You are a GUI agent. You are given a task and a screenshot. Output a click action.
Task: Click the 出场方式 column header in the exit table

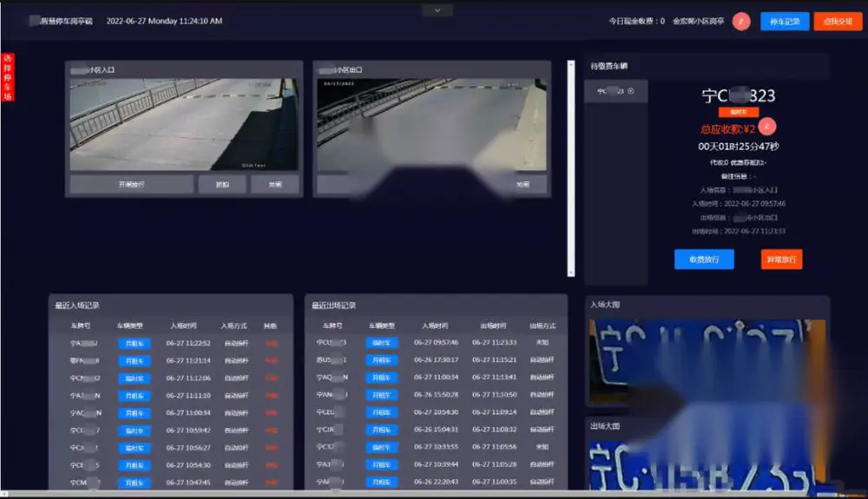[x=542, y=325]
